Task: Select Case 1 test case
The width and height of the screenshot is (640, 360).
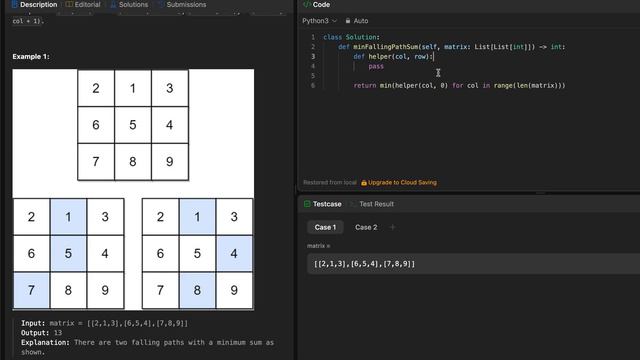Action: [x=325, y=227]
